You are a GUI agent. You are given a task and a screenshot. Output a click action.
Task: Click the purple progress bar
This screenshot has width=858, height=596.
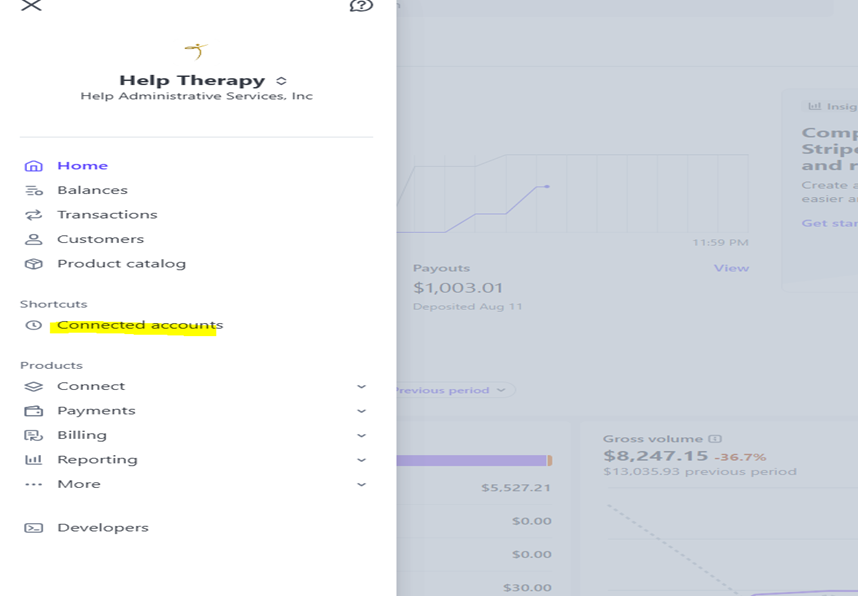(474, 461)
